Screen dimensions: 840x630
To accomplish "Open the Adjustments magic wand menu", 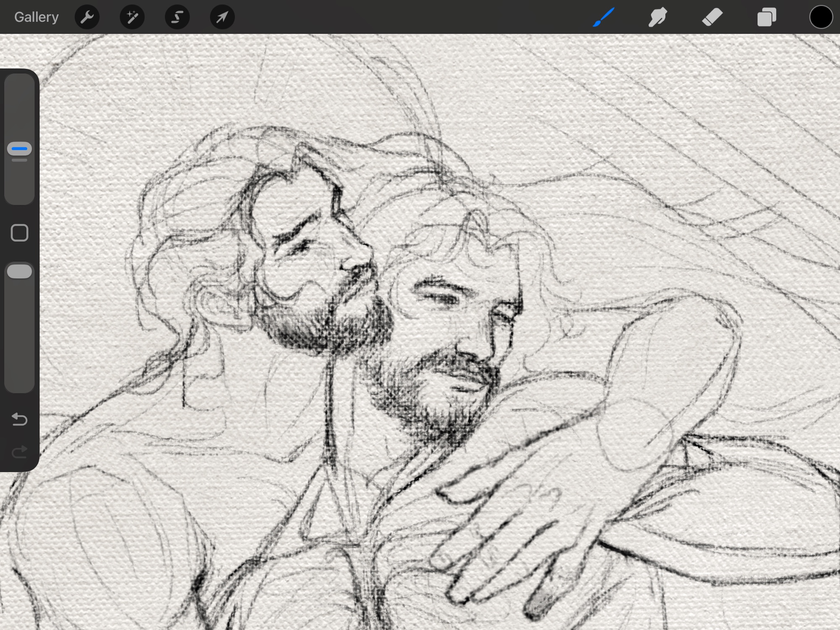I will point(132,17).
